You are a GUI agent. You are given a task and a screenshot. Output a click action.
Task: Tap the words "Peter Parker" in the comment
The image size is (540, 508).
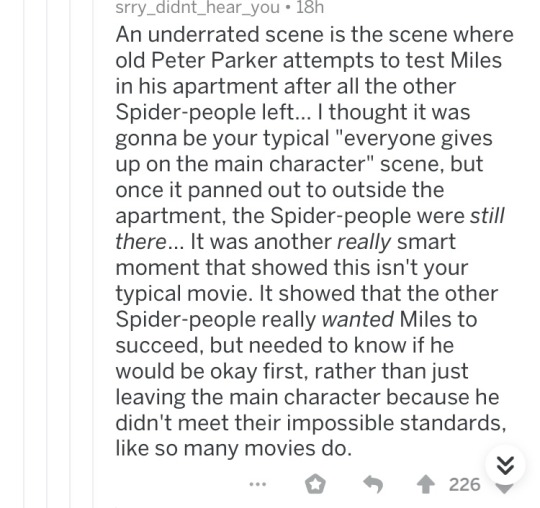pos(214,61)
